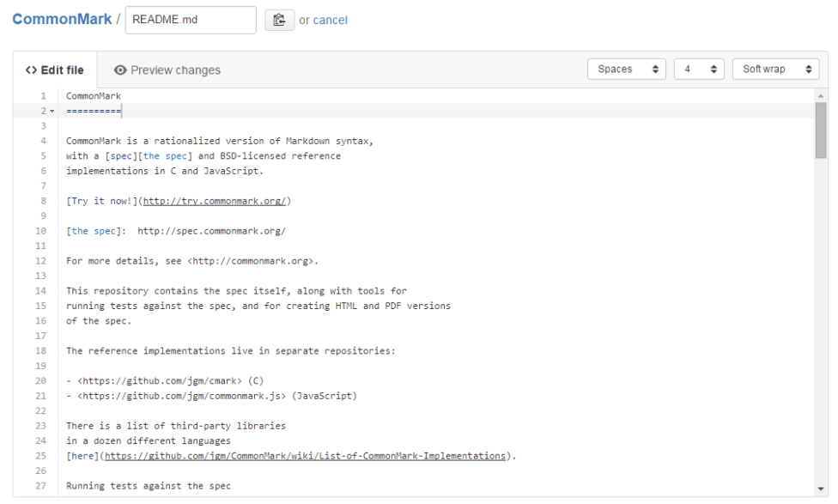Click the '==========' underline on line 2

94,111
